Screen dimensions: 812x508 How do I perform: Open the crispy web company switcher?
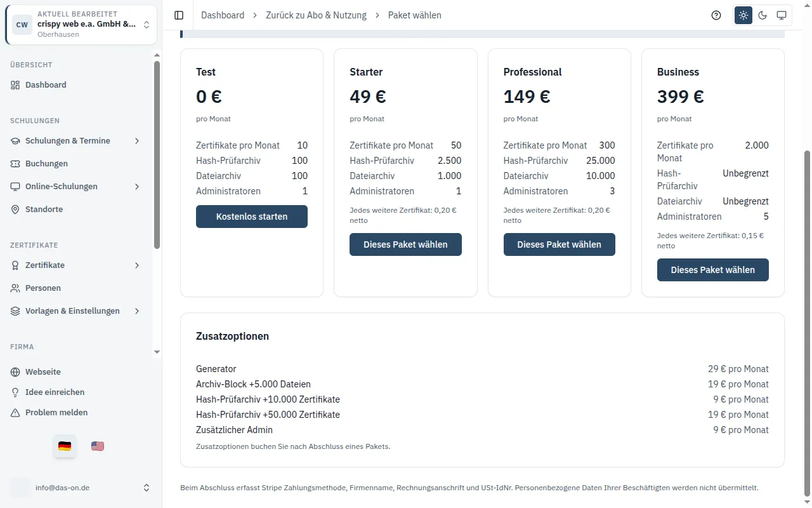pos(81,25)
